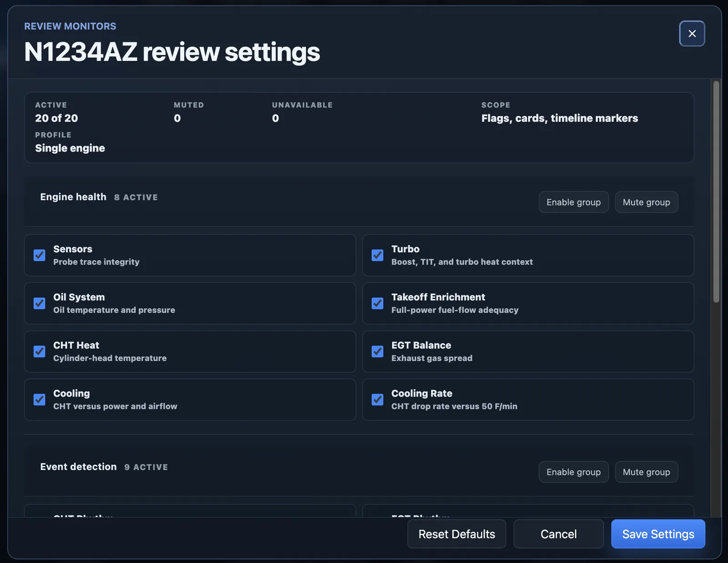Click the 'Event detection' section heading
The height and width of the screenshot is (563, 728).
click(x=78, y=467)
